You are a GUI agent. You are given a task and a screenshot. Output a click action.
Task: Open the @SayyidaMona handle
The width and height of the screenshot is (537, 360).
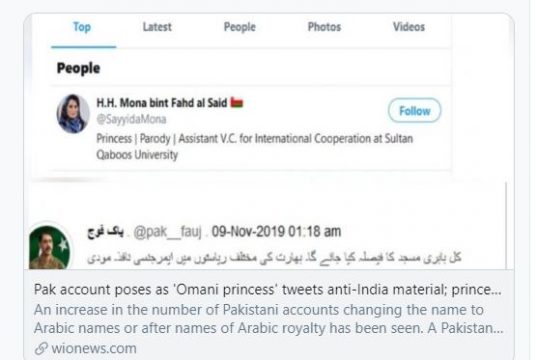131,119
